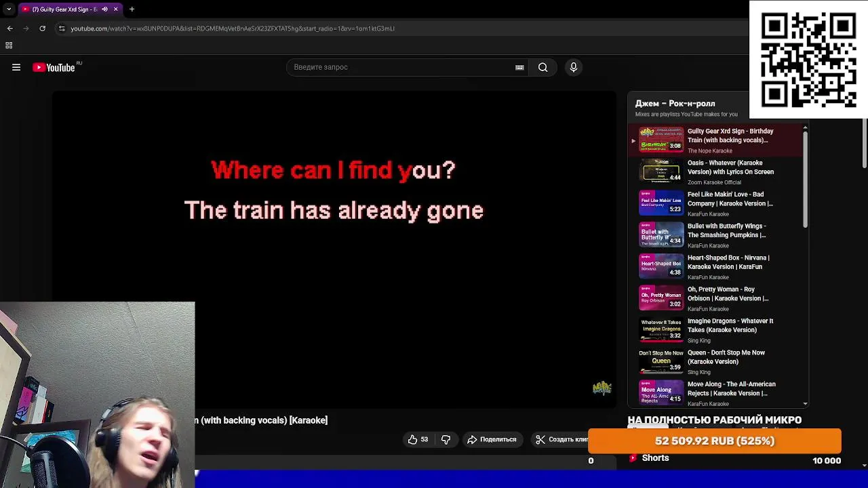This screenshot has height=488, width=868.
Task: Click the playlist panel scrollbar
Action: pos(805,180)
